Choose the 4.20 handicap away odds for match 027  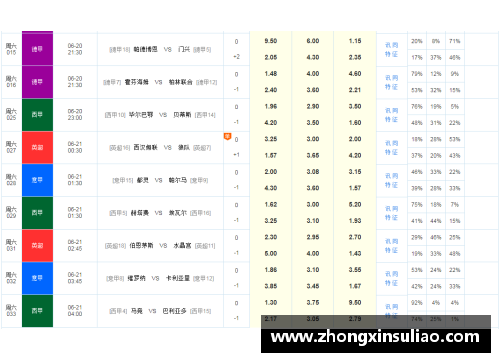(x=355, y=155)
